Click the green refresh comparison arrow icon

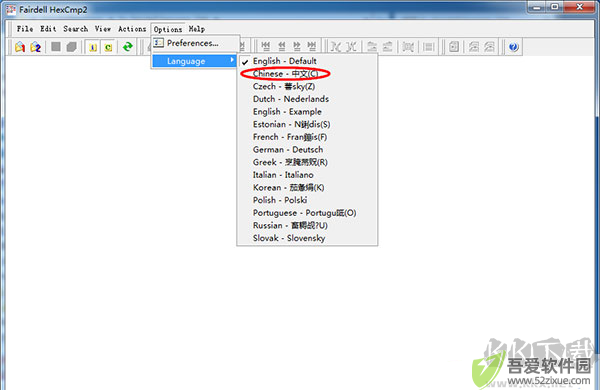click(127, 47)
